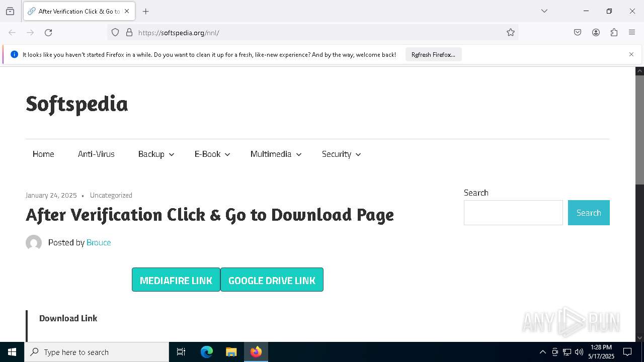Open a new browser tab
The height and width of the screenshot is (362, 644).
tap(146, 11)
